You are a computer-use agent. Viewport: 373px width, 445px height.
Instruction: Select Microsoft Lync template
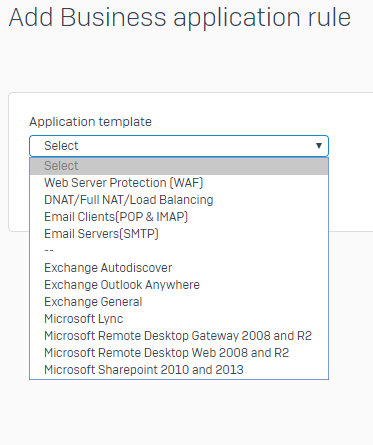[179, 319]
